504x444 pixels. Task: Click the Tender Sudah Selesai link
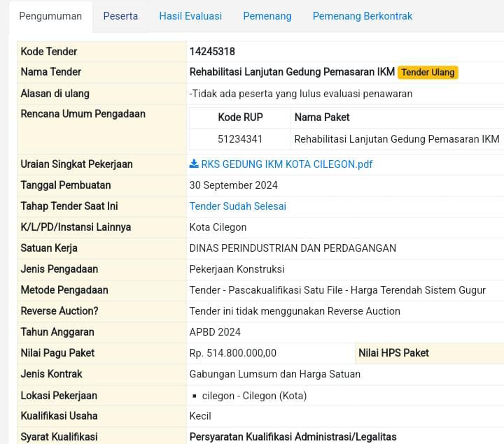tap(237, 206)
